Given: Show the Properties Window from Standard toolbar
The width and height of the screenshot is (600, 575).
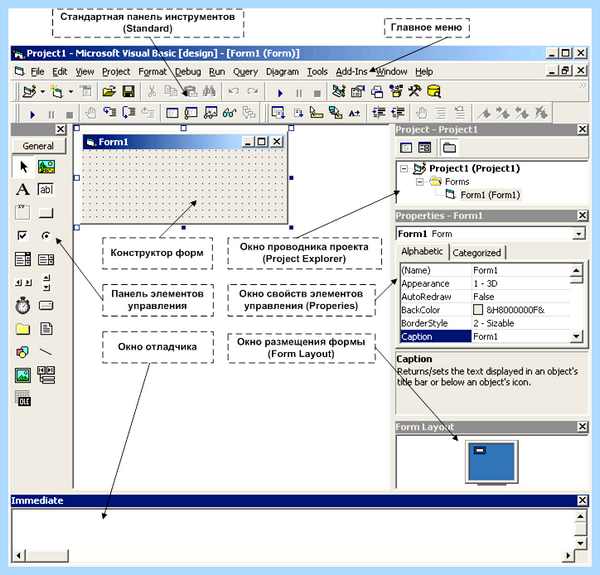Looking at the screenshot, I should (x=358, y=91).
